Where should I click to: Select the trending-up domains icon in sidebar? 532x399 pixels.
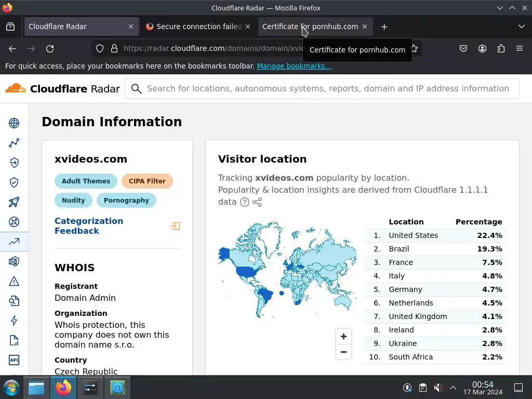(14, 242)
